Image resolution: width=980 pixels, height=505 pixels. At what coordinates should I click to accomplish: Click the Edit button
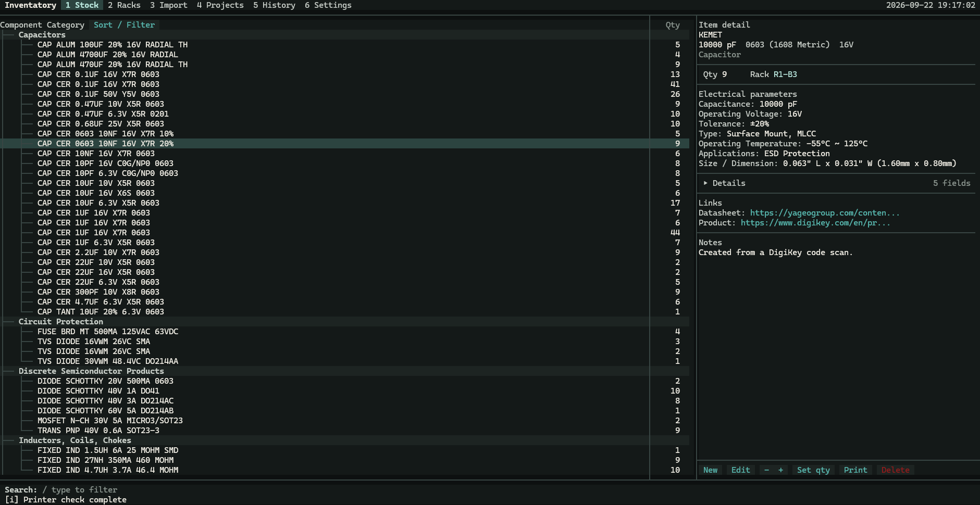pos(740,470)
